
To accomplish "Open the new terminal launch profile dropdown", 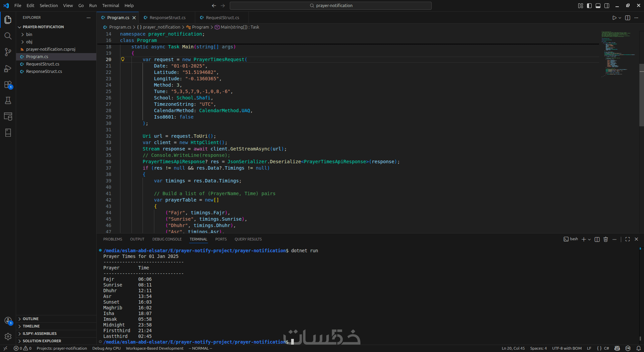I will click(x=589, y=239).
